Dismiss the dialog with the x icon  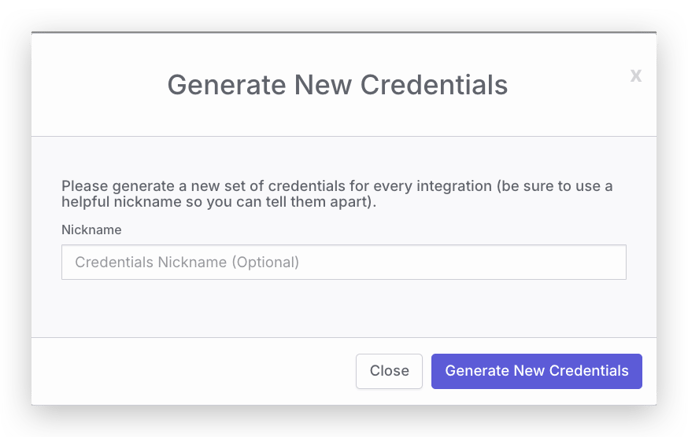click(x=636, y=76)
